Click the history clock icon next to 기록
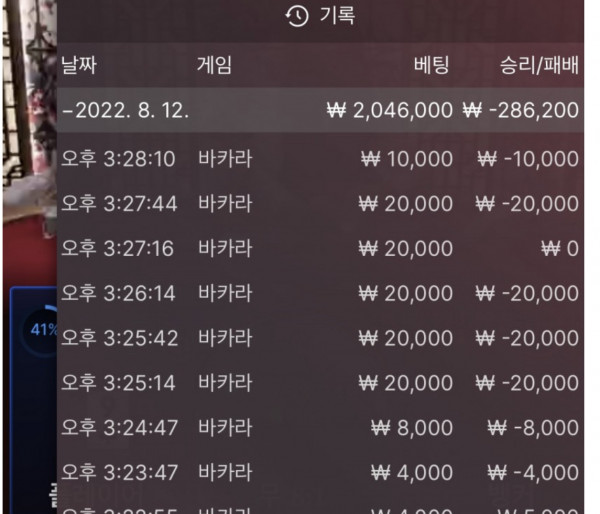This screenshot has height=514, width=600. click(x=297, y=16)
